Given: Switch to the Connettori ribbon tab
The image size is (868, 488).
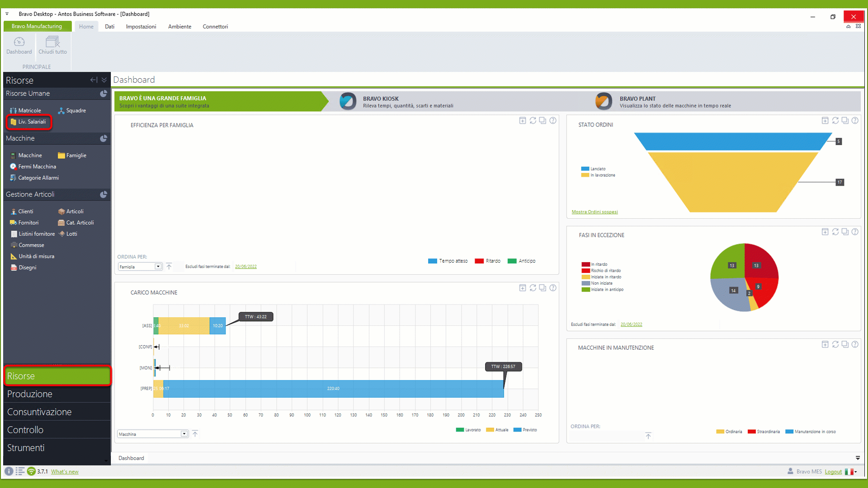Looking at the screenshot, I should coord(215,27).
